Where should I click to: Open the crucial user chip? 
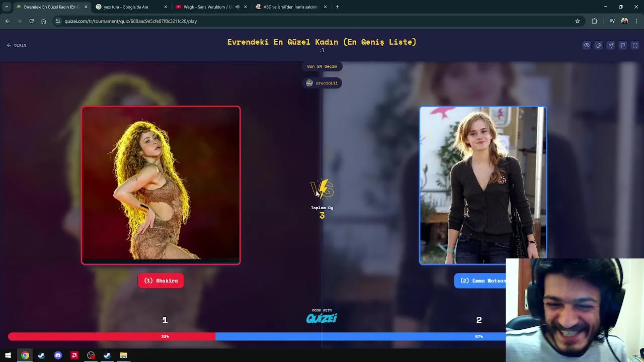[x=322, y=83]
